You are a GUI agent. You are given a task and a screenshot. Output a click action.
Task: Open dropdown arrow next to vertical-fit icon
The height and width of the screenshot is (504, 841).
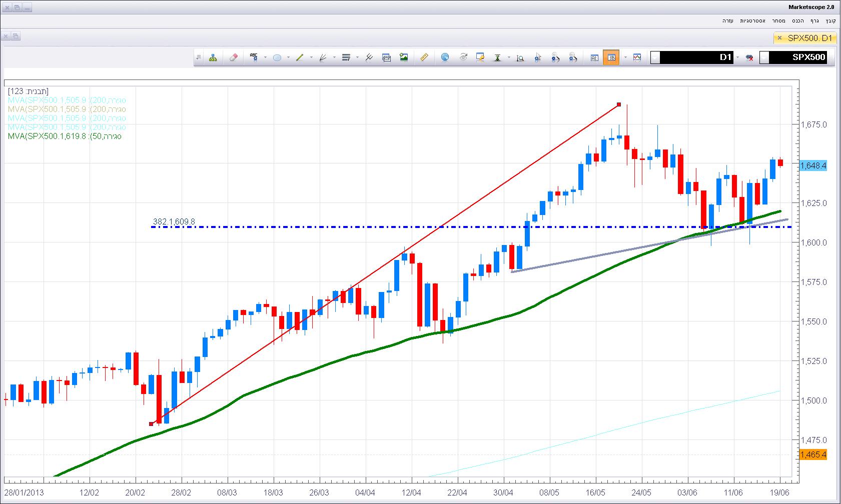(x=509, y=57)
